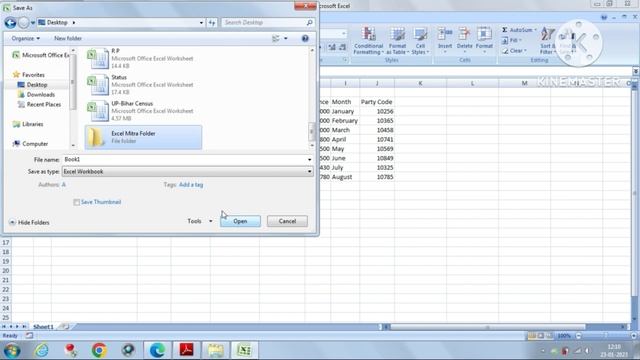Viewport: 640px width, 360px height.
Task: Open Google Chrome from taskbar
Action: pyautogui.click(x=99, y=350)
